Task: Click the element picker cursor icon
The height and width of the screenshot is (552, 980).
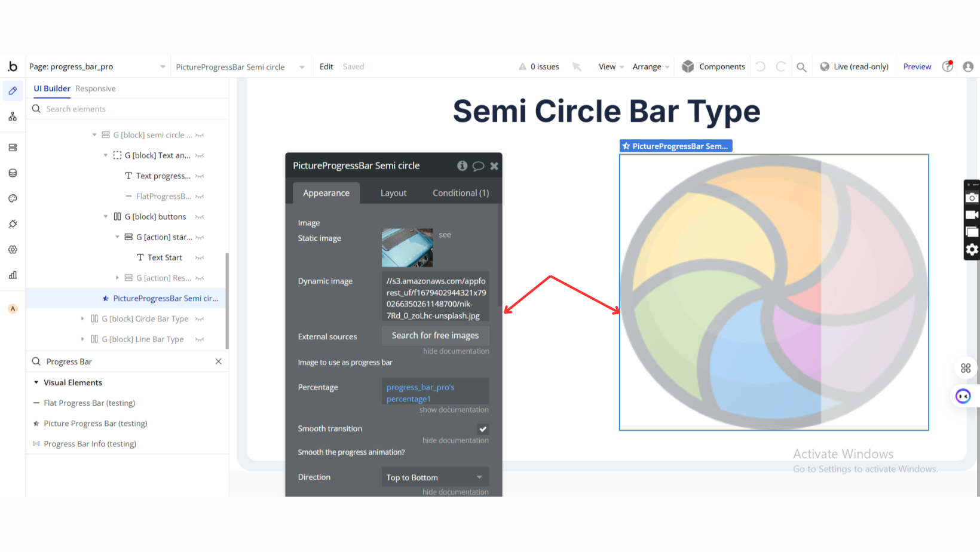Action: (577, 67)
